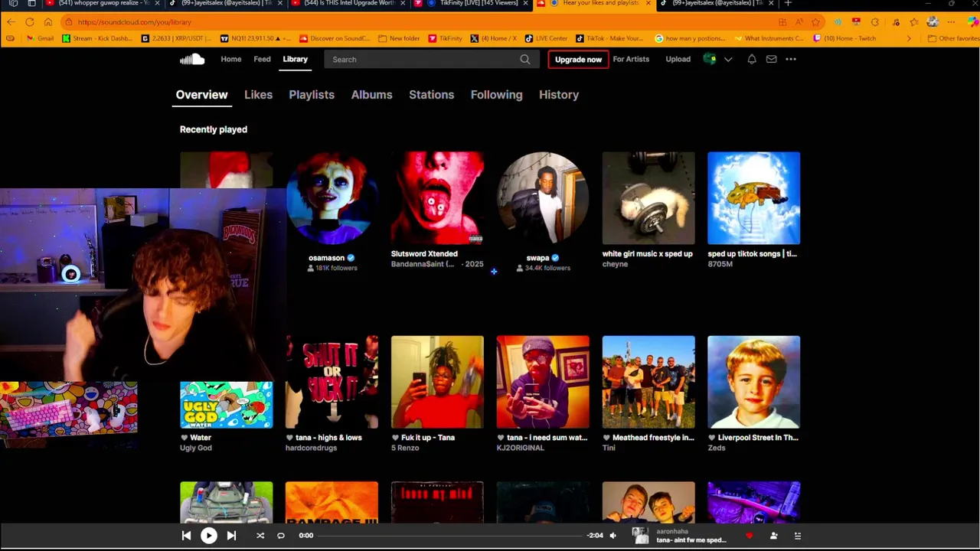Open the Upload page

click(678, 59)
